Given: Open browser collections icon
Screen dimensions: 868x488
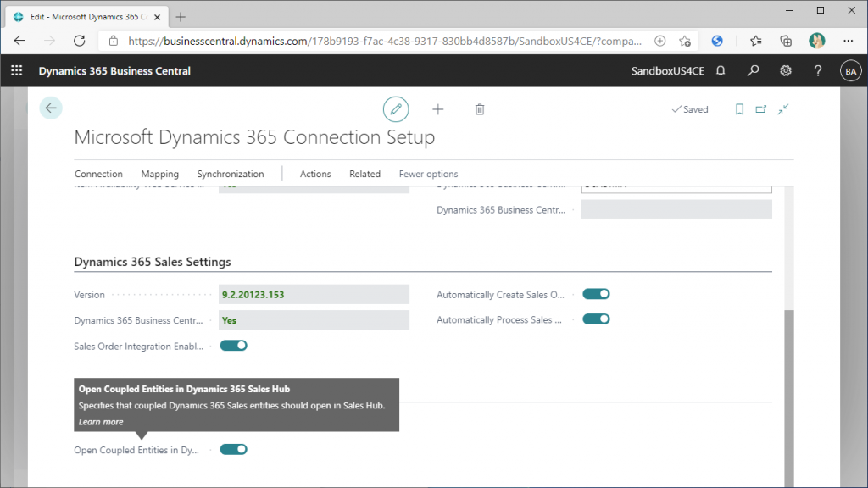Looking at the screenshot, I should 786,41.
